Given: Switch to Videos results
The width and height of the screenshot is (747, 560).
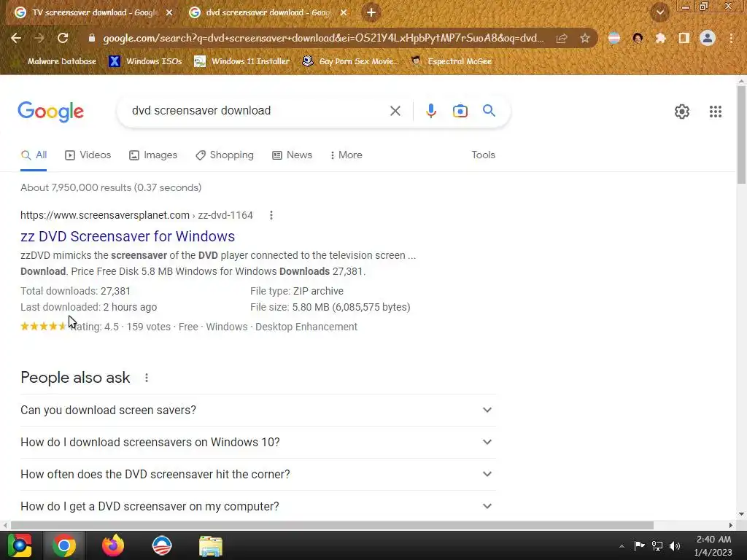Looking at the screenshot, I should [88, 155].
